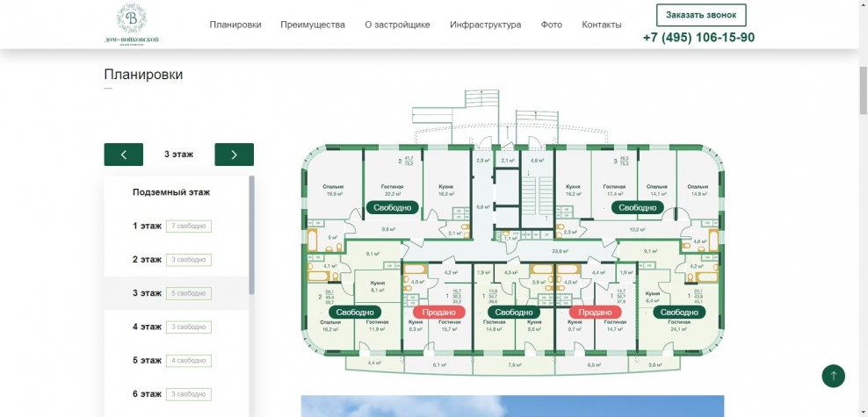868x417 pixels.
Task: Go to next floor with right arrow
Action: point(234,155)
